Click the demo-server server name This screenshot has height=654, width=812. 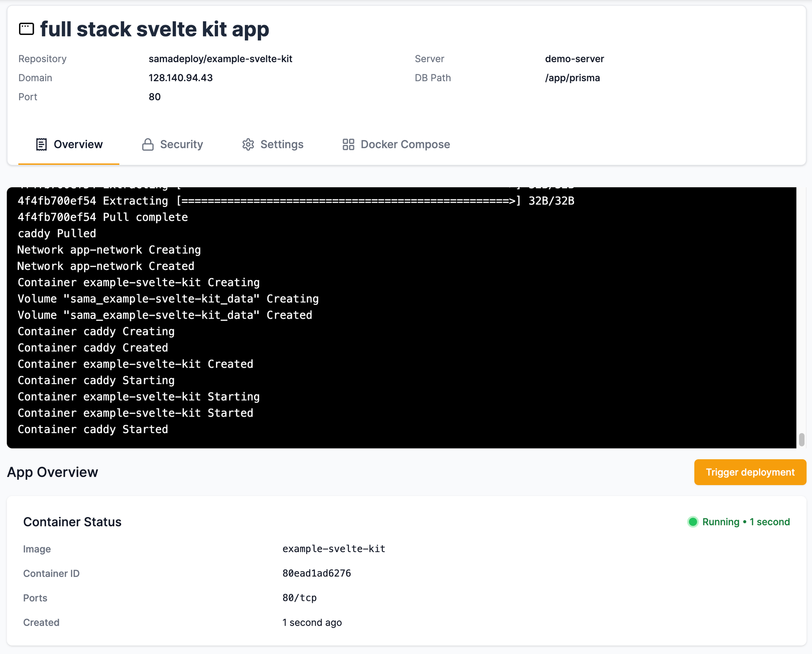coord(574,59)
